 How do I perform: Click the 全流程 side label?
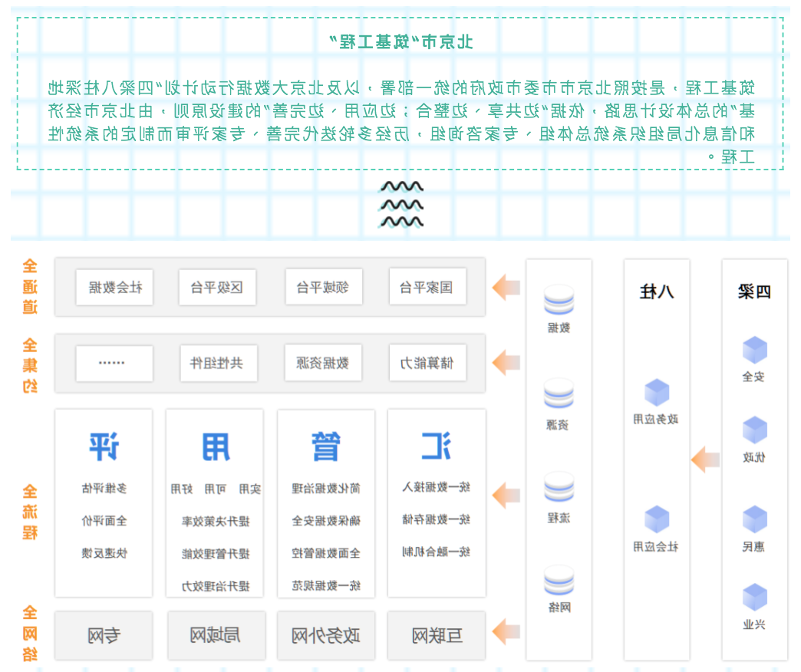pos(30,512)
